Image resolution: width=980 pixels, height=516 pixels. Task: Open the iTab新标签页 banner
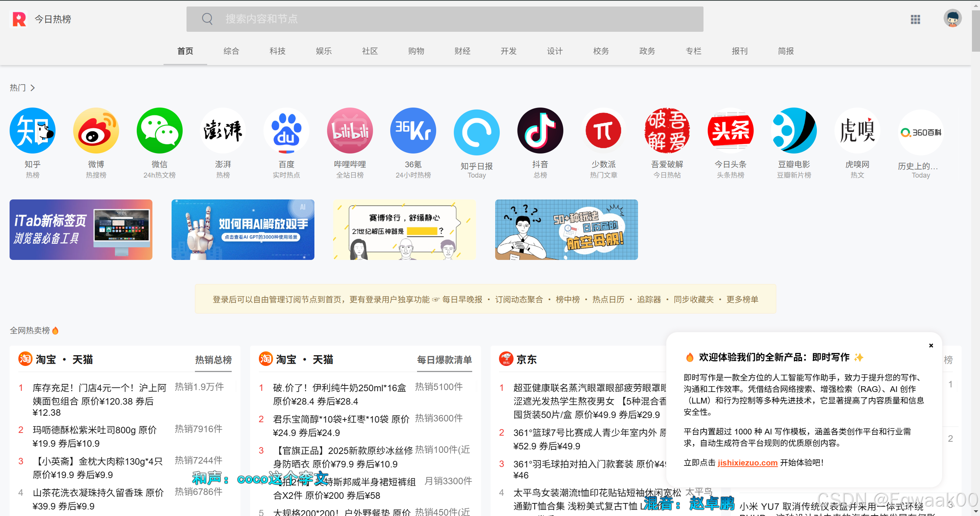(x=81, y=230)
